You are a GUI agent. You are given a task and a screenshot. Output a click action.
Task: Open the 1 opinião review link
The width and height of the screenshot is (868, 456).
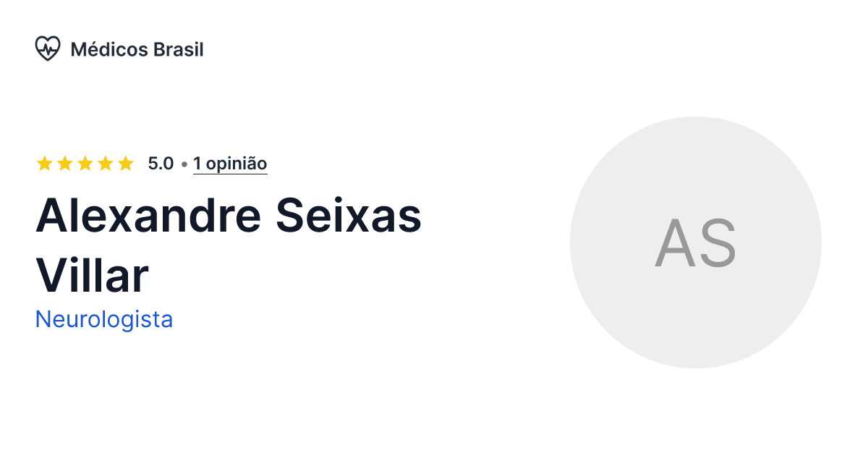click(230, 163)
